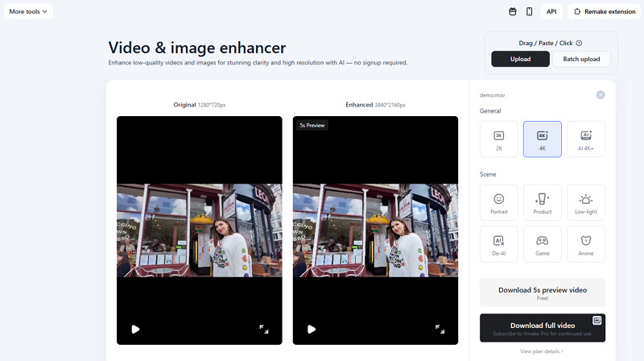
Task: Select the 4K resolution option
Action: click(543, 139)
